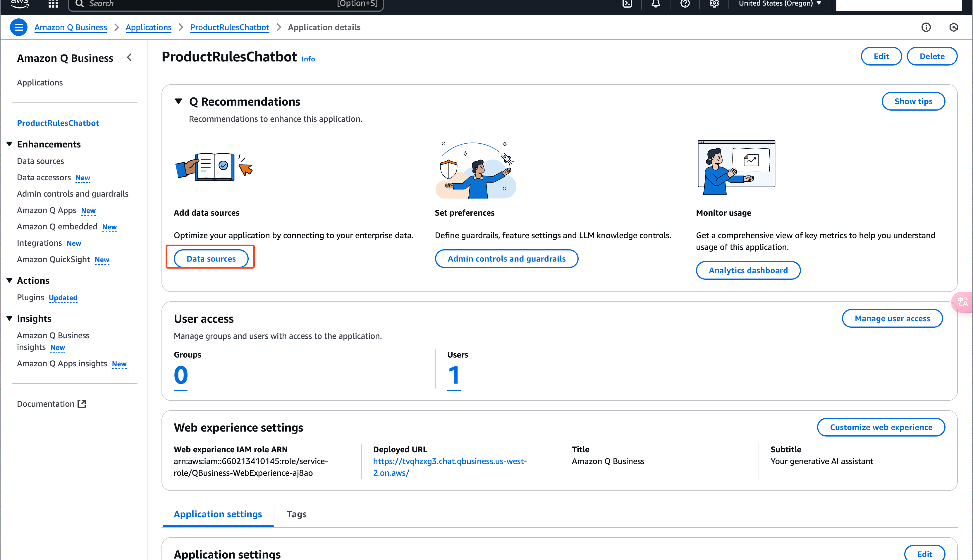Click Customize web experience button

pyautogui.click(x=881, y=427)
